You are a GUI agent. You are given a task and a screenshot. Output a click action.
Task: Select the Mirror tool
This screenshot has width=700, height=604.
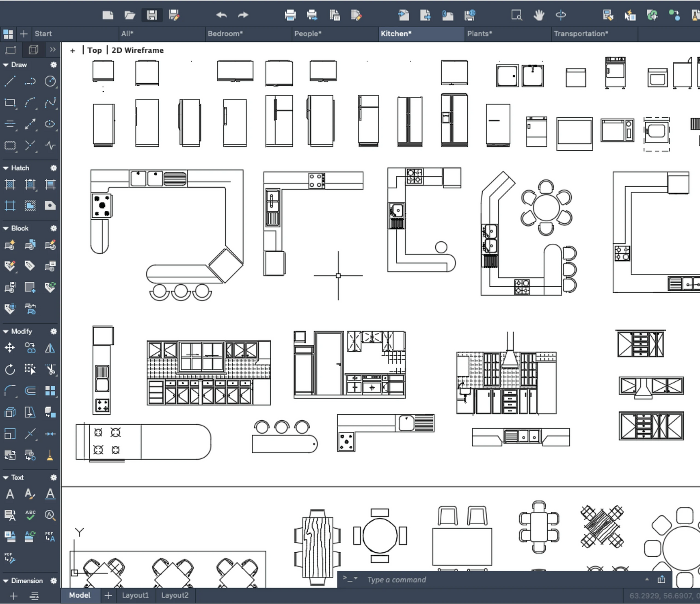point(50,348)
